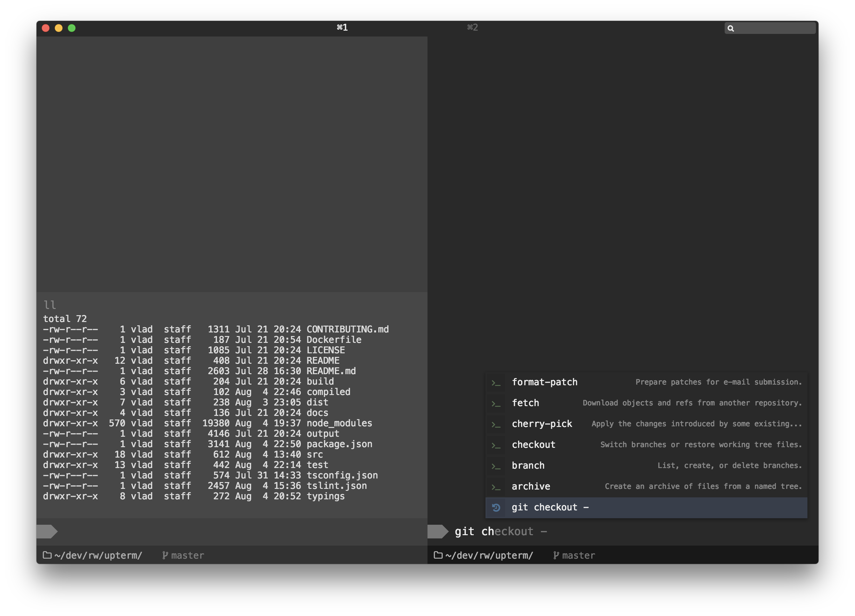Click the command icon next to checkout
855x616 pixels.
point(496,446)
